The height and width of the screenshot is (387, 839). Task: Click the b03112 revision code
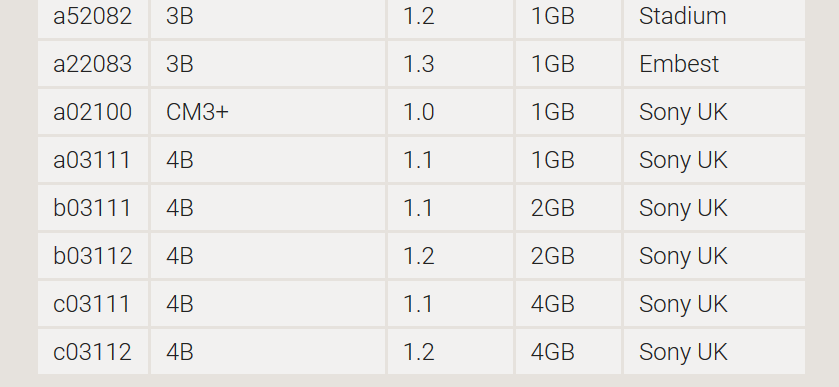pyautogui.click(x=93, y=256)
